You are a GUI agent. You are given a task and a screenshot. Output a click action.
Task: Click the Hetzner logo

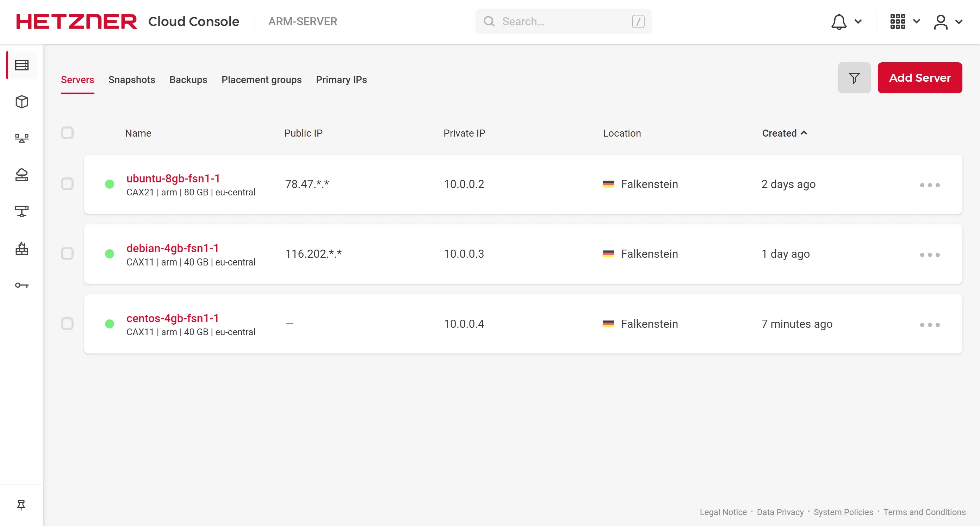coord(76,21)
